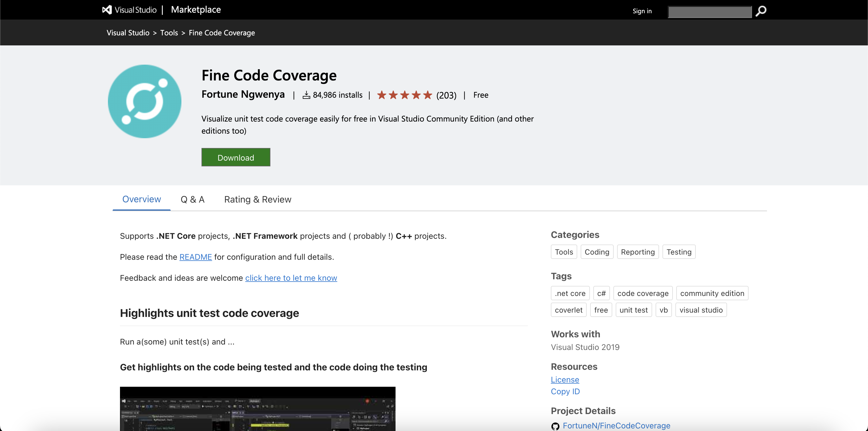Click the GitHub icon under Project Details
868x431 pixels.
(555, 426)
